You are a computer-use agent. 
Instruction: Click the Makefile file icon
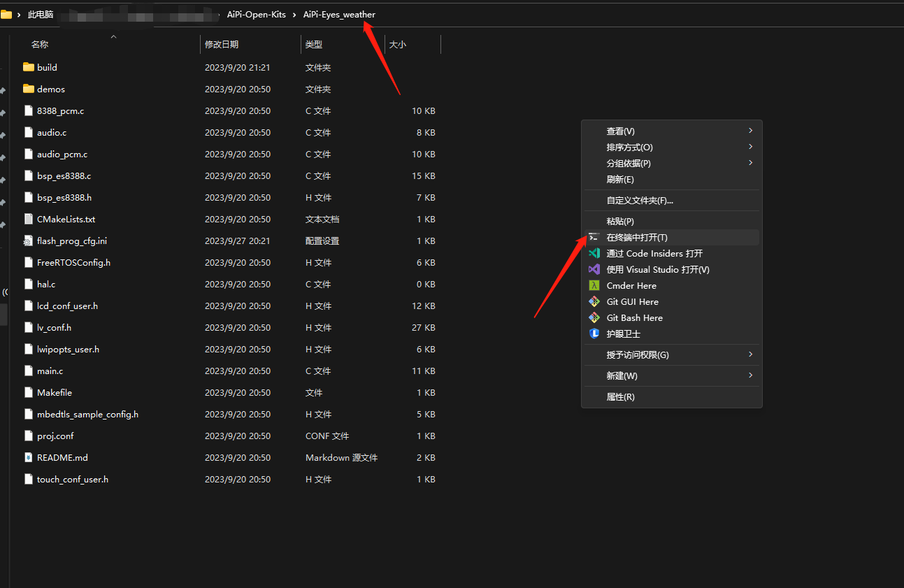click(x=29, y=392)
